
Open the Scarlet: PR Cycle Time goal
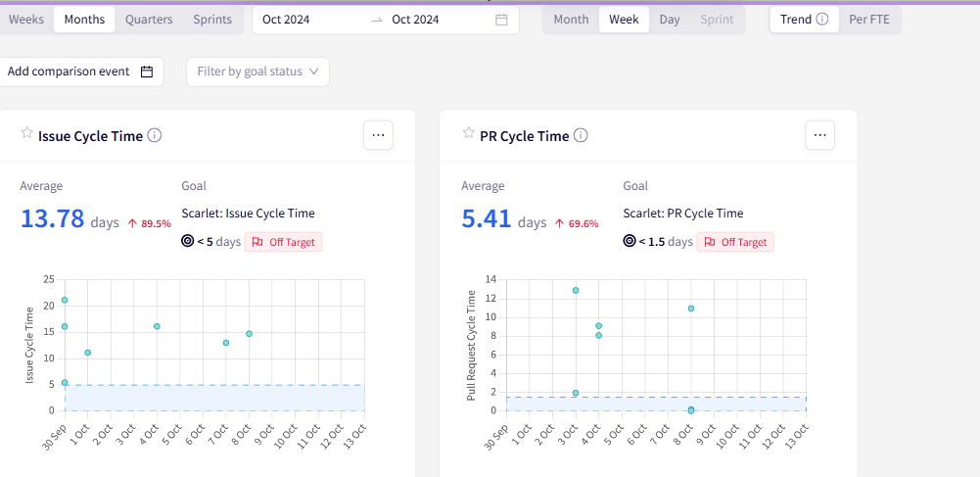click(683, 214)
